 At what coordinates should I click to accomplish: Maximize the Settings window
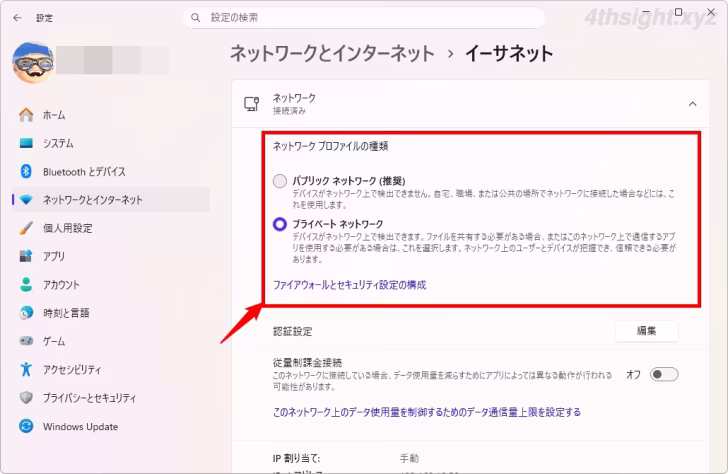[x=678, y=12]
